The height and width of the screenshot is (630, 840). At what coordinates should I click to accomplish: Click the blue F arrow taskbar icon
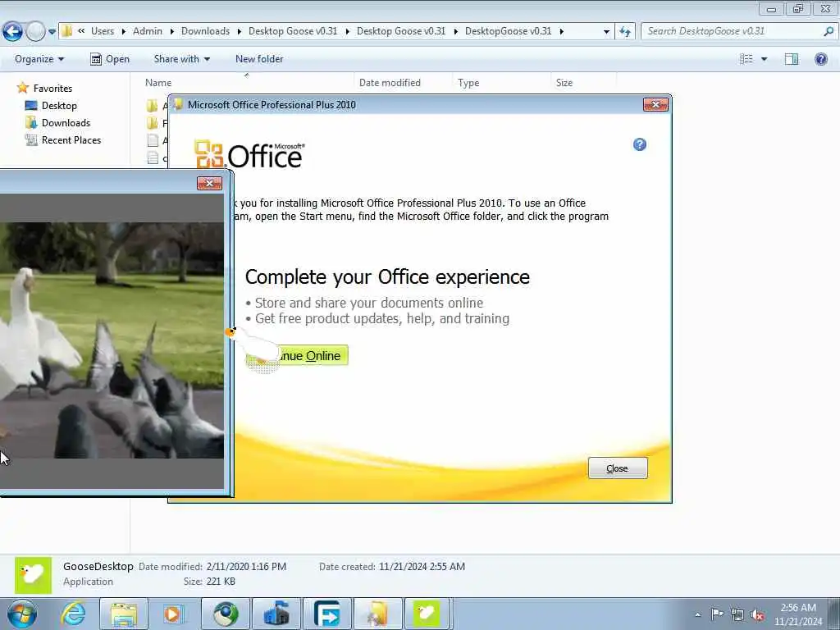pos(326,614)
